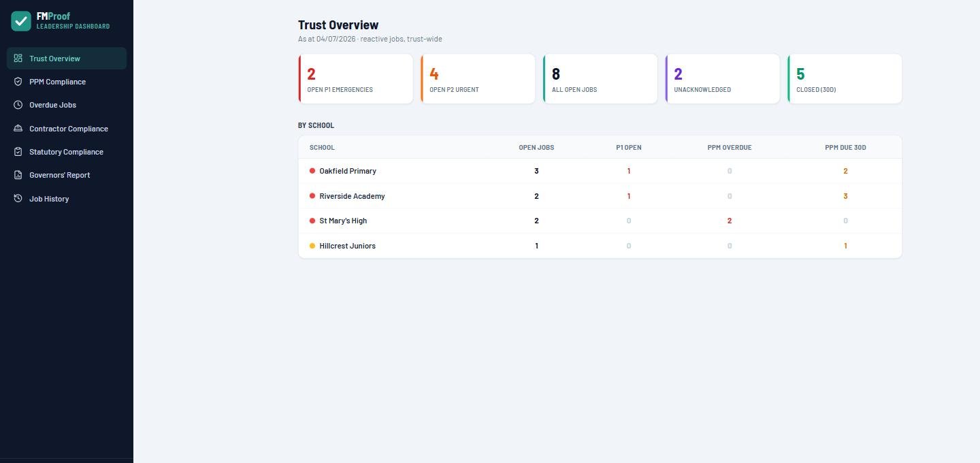Click the P1 Open column header

(629, 148)
